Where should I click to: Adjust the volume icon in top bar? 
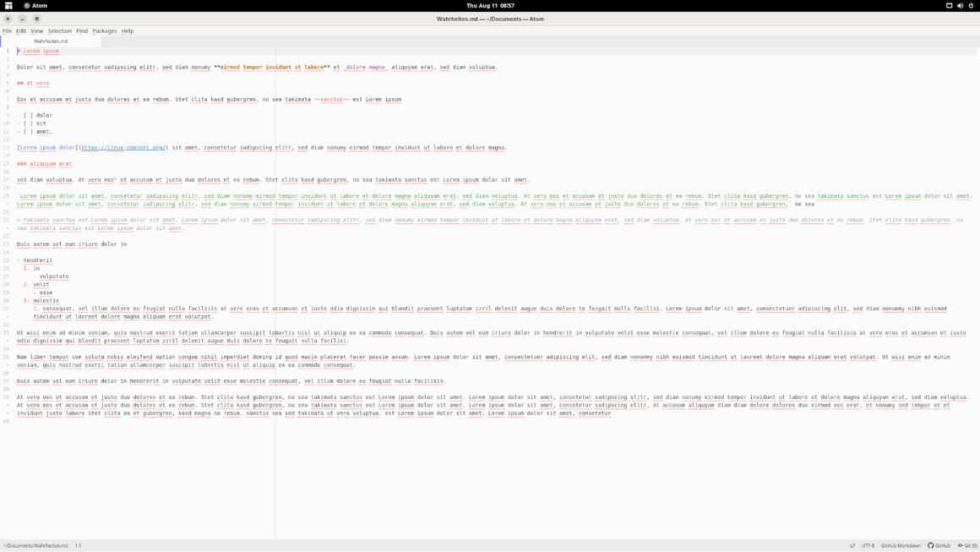click(x=961, y=4)
